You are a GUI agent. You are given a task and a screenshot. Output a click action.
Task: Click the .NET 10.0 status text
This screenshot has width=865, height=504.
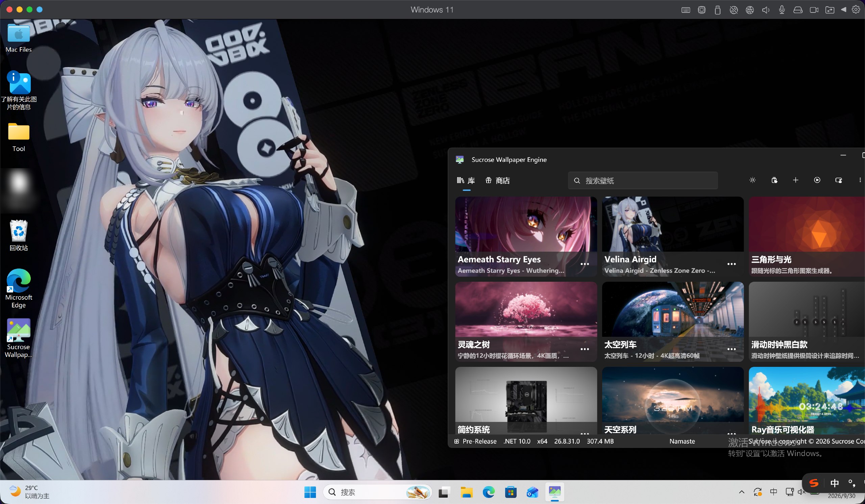click(517, 441)
